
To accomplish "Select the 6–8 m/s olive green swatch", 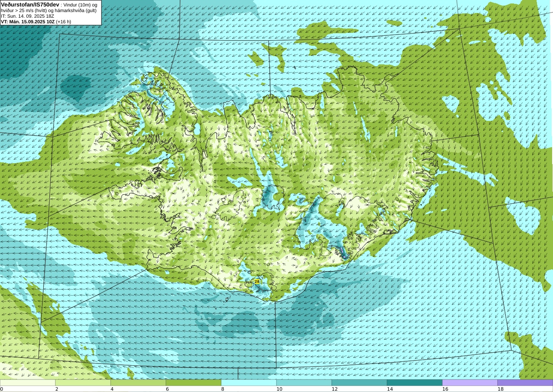I will click(194, 383).
